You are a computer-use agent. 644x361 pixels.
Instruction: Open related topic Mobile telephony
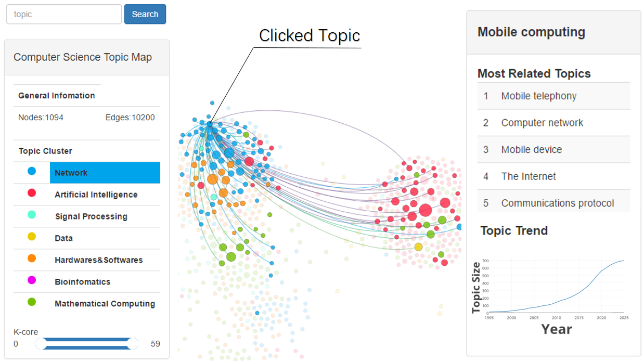click(x=539, y=96)
